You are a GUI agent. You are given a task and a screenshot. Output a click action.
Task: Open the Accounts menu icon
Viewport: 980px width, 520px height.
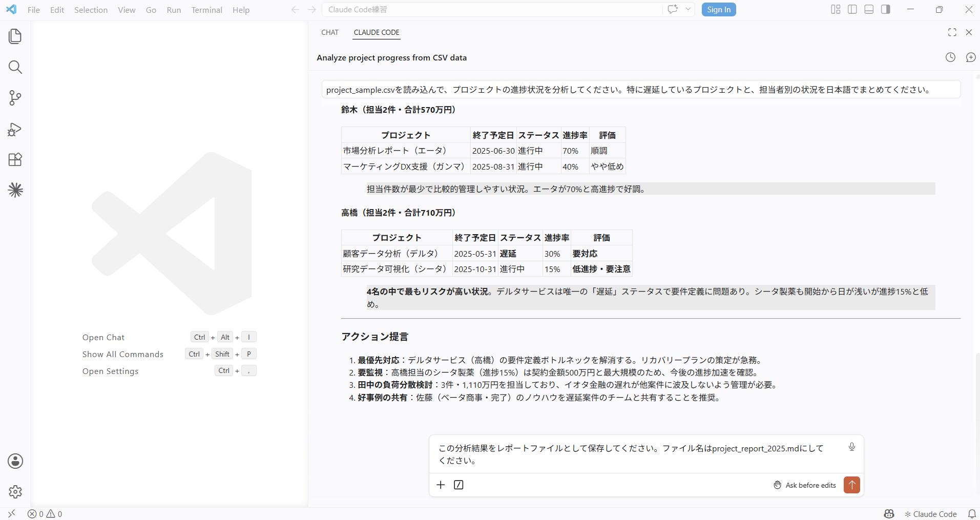[15, 461]
